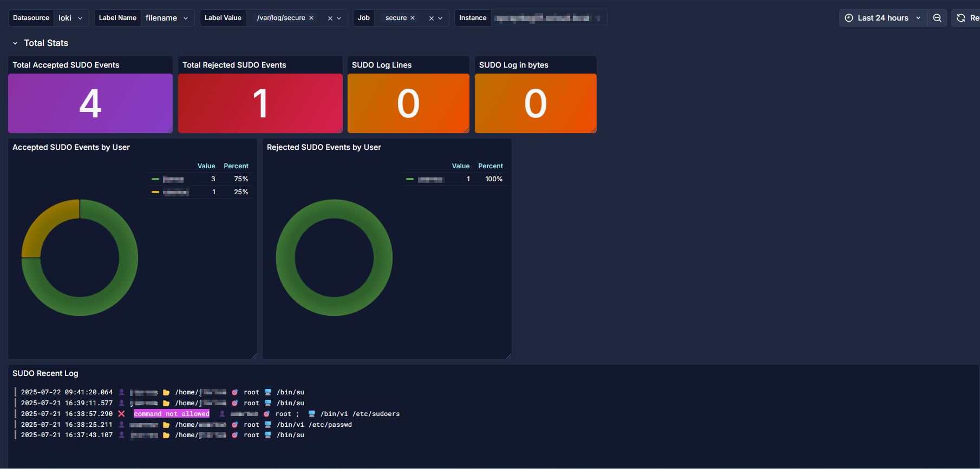Open SUDO Recent Log panel title
The height and width of the screenshot is (469, 980).
point(45,373)
